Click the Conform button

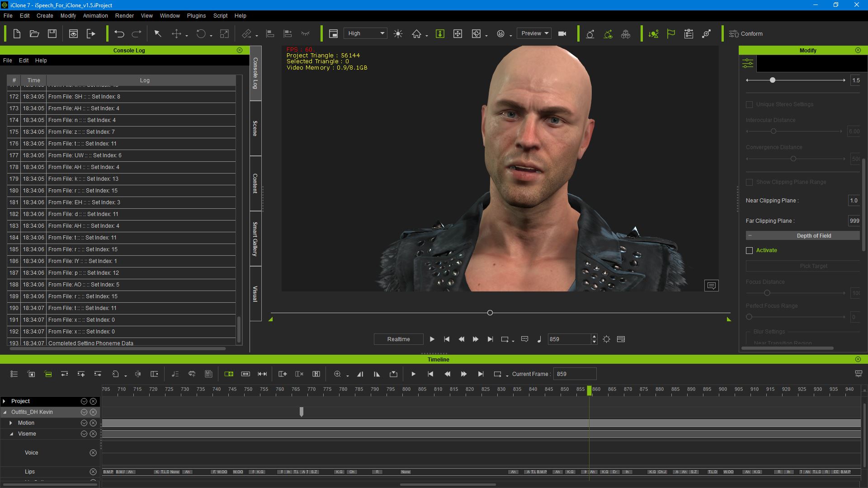point(746,34)
